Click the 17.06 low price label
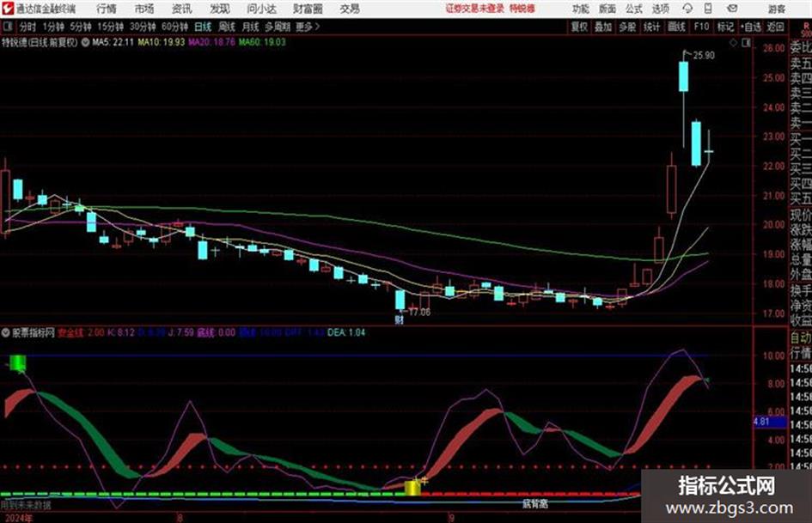This screenshot has width=812, height=523. coord(419,313)
